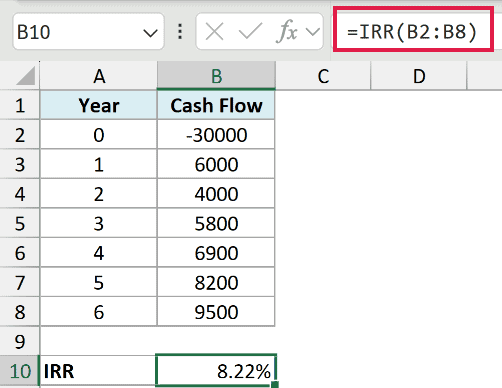Click the cell containing 6000

[216, 164]
